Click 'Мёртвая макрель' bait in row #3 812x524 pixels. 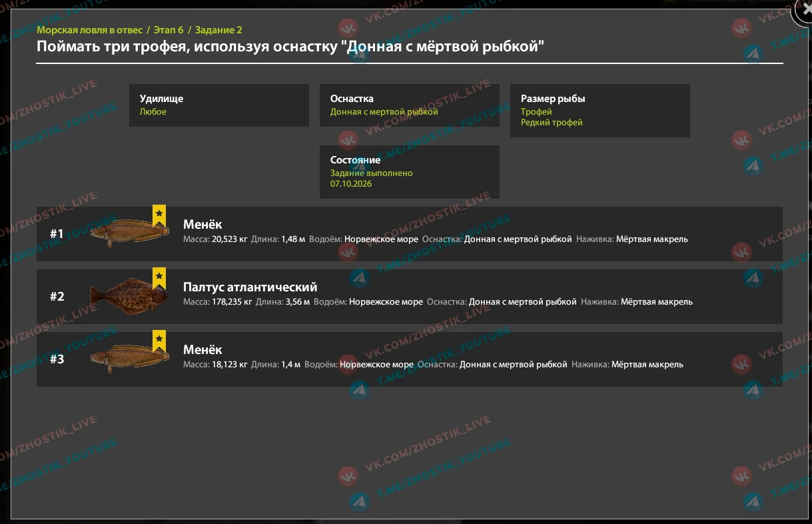647,364
